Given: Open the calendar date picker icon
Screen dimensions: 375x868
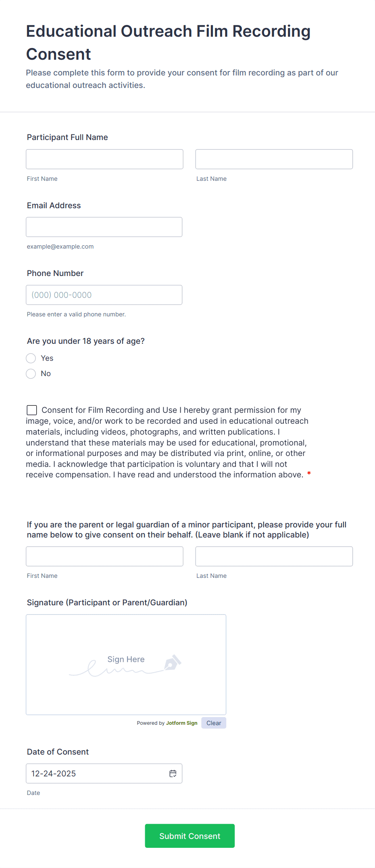Looking at the screenshot, I should pos(173,774).
